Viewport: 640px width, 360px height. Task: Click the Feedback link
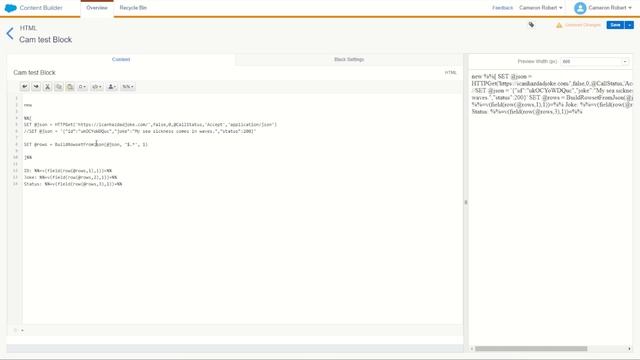[502, 8]
